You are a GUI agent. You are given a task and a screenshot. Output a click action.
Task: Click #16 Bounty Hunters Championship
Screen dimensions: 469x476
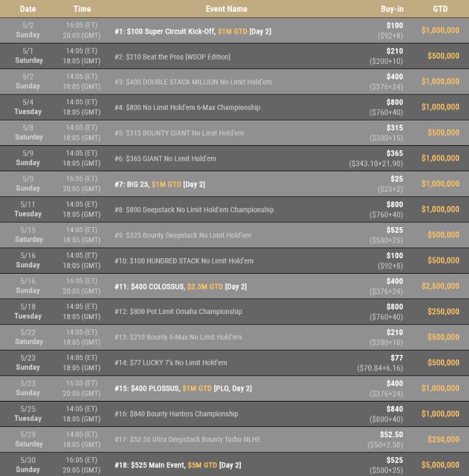tap(176, 414)
